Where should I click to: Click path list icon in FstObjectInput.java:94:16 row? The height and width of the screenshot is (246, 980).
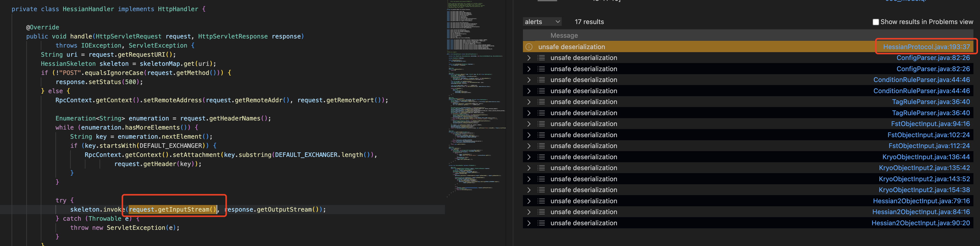tap(541, 124)
